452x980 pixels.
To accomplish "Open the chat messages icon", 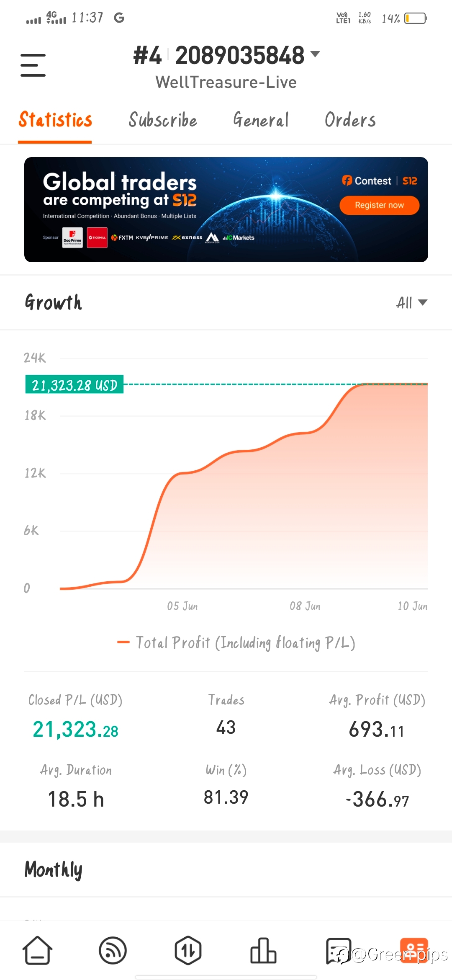I will pyautogui.click(x=338, y=950).
